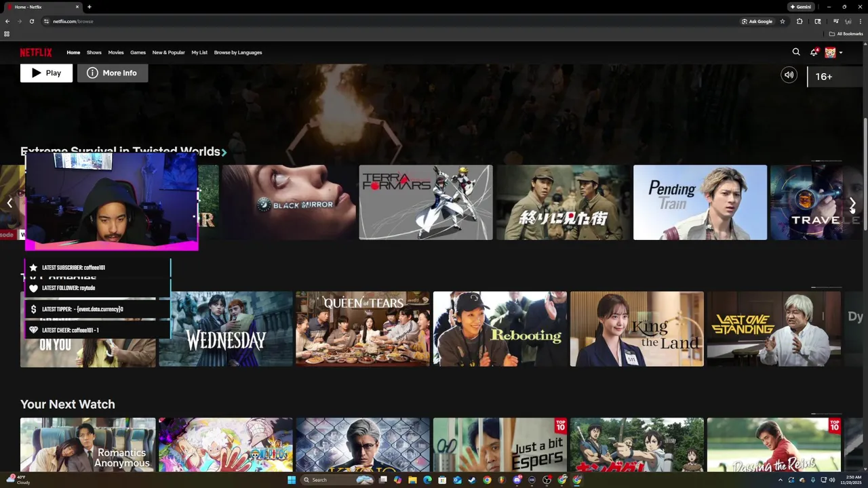Open File Explorer from taskbar
Viewport: 868px width, 488px height.
tap(412, 480)
